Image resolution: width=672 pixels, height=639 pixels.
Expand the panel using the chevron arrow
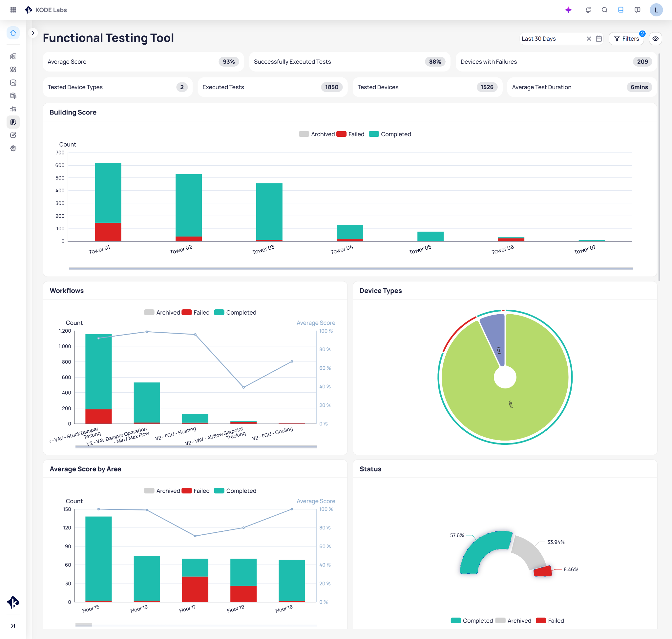(x=33, y=33)
